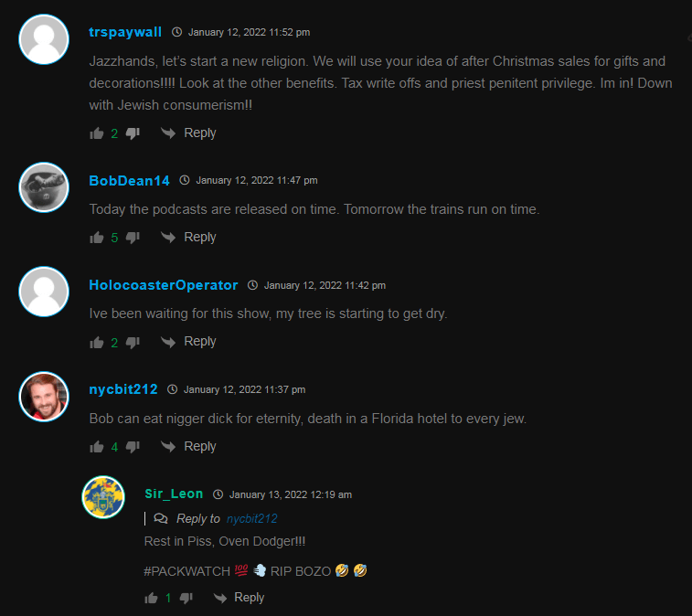Follow the 'nycbit212' reply-to link
Screen dimensions: 692x616
(252, 518)
